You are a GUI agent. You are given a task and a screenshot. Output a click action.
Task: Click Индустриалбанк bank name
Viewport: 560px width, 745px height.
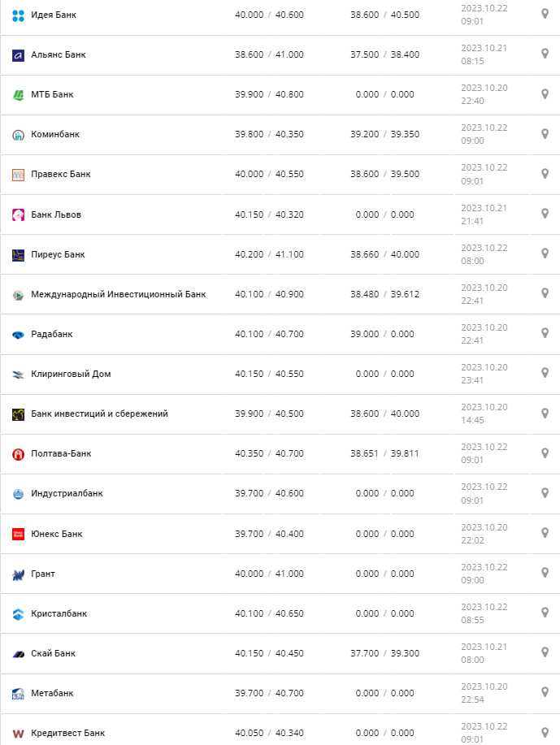click(67, 493)
